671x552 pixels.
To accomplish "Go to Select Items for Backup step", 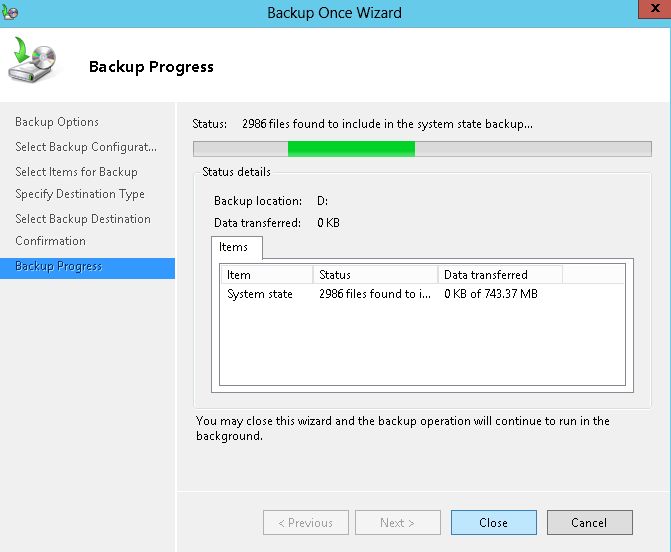I will (x=76, y=172).
